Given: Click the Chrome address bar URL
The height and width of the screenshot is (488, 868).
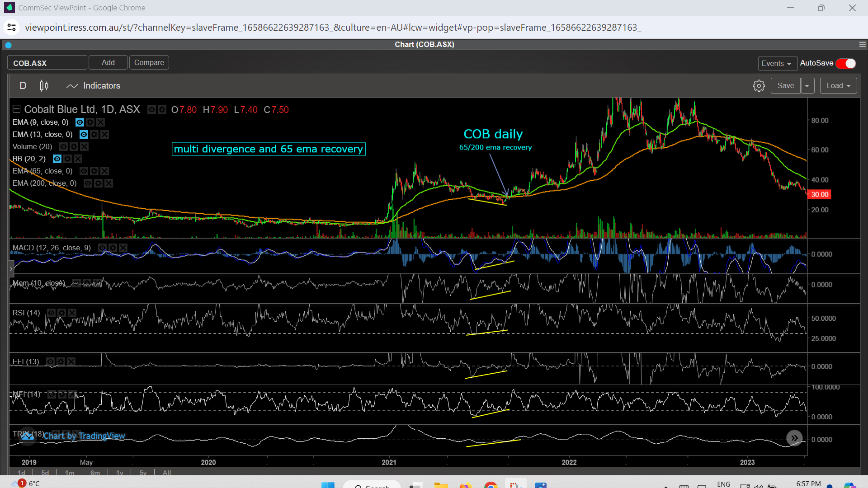Looking at the screenshot, I should (333, 28).
